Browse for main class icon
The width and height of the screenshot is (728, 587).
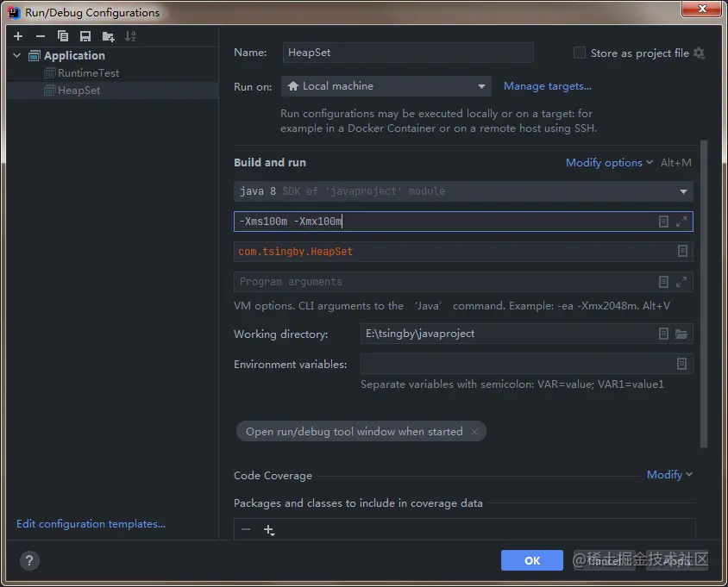point(682,251)
